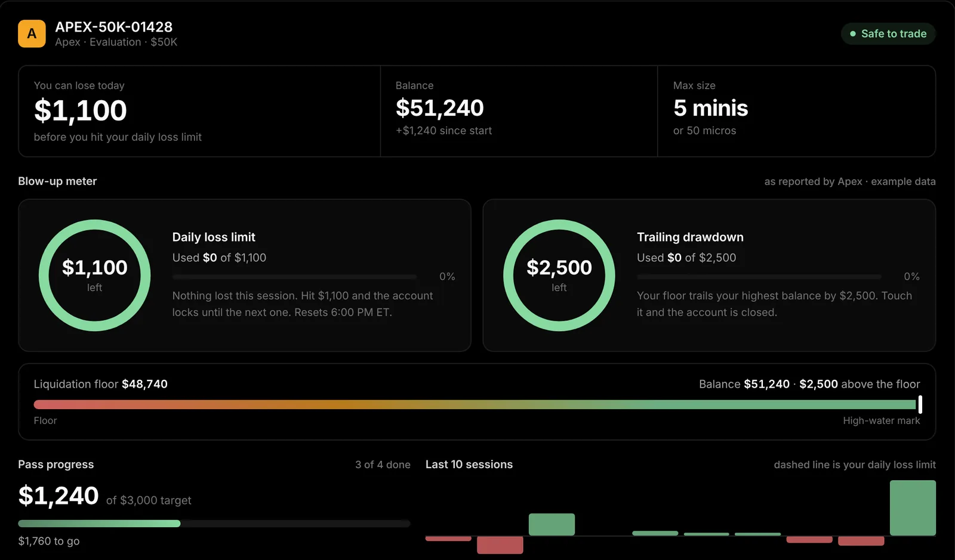Click the Balance value $51,240
Image resolution: width=955 pixels, height=560 pixels.
(x=440, y=108)
